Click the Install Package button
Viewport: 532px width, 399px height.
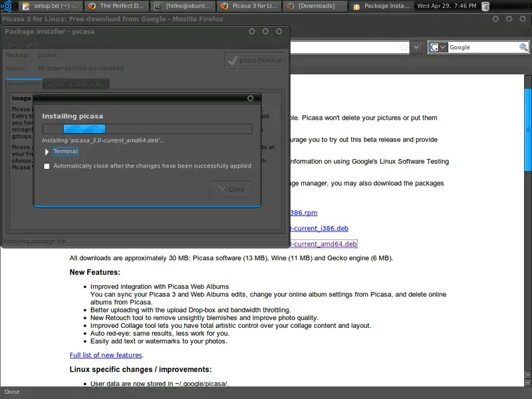[x=255, y=61]
